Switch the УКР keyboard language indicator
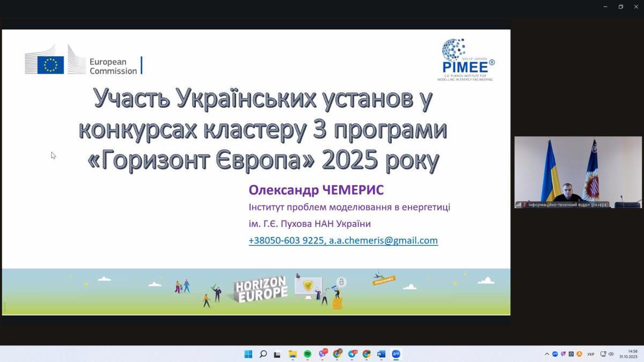644x362 pixels. 590,354
